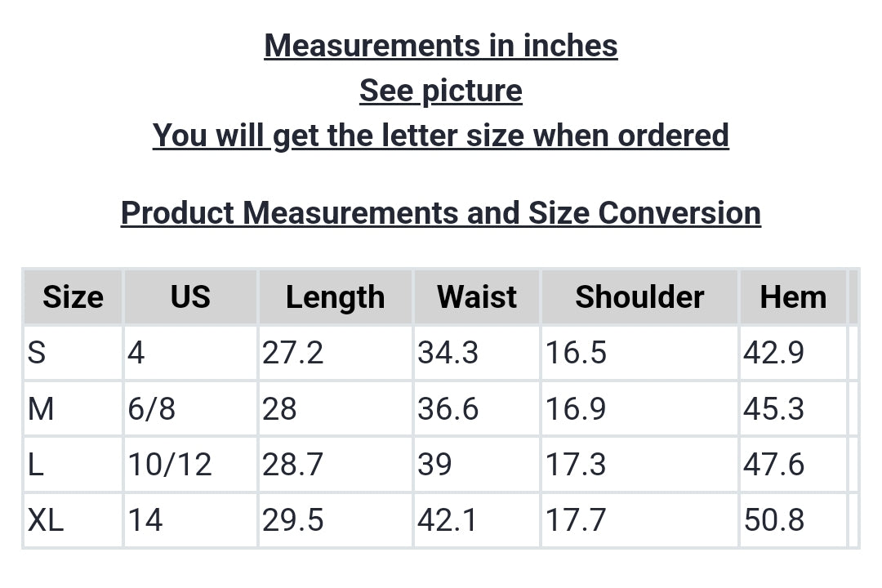Select the Shoulder column header
The width and height of the screenshot is (882, 588).
tap(639, 297)
